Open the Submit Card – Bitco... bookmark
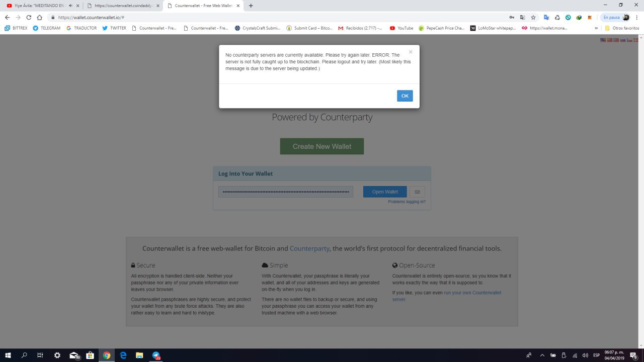Image resolution: width=644 pixels, height=362 pixels. click(x=309, y=28)
